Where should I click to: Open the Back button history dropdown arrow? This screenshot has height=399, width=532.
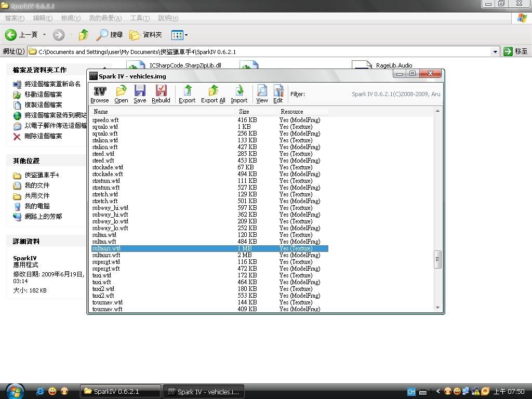pos(44,35)
